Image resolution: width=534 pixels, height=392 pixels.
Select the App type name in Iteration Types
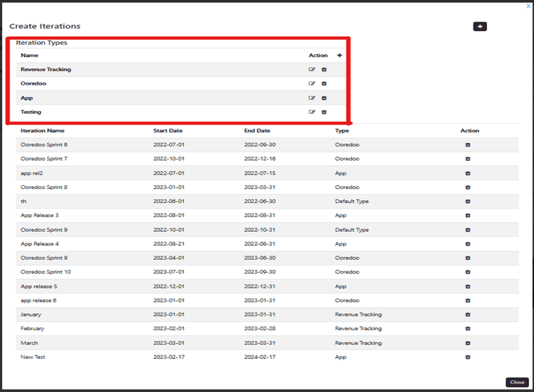coord(27,98)
